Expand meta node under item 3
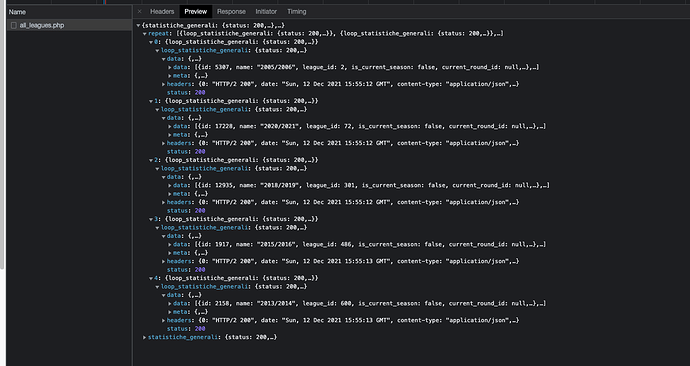Image resolution: width=690 pixels, height=366 pixels. 169,253
